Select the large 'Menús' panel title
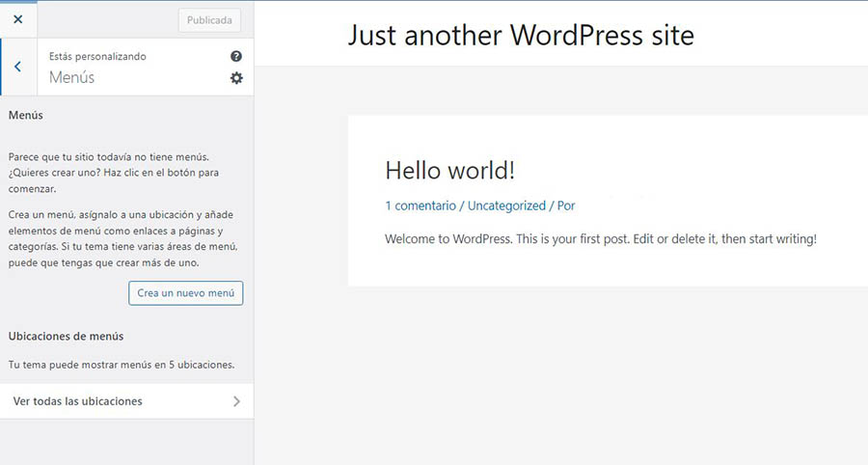 pos(72,77)
